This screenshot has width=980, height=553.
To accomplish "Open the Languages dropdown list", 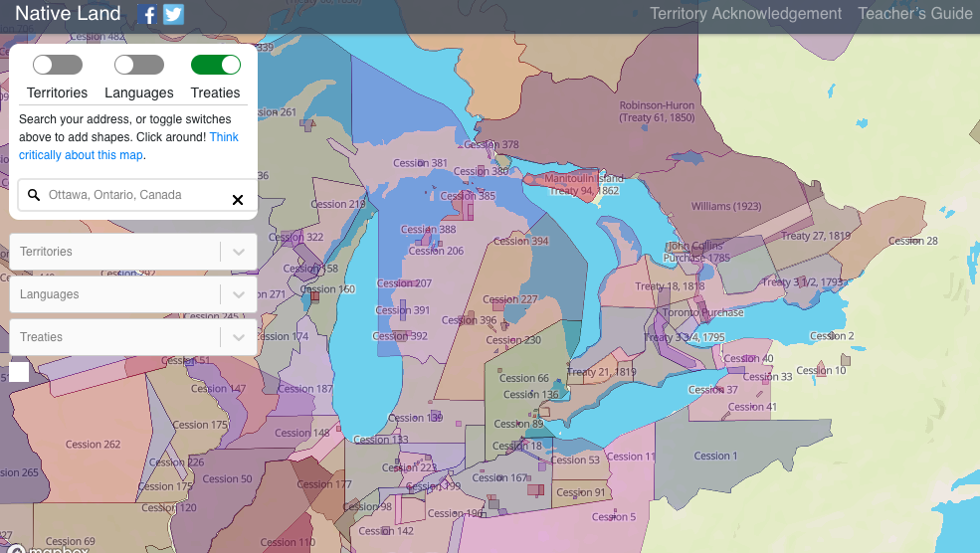I will tap(238, 294).
